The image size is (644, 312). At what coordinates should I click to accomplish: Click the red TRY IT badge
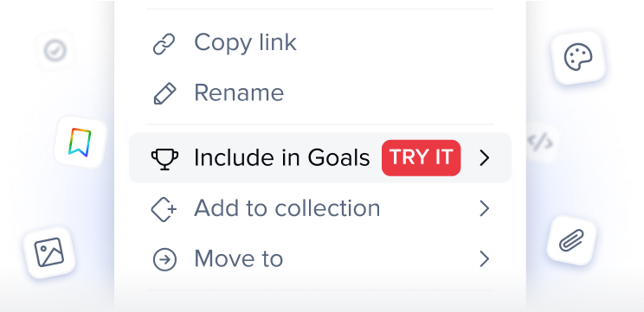pyautogui.click(x=421, y=158)
